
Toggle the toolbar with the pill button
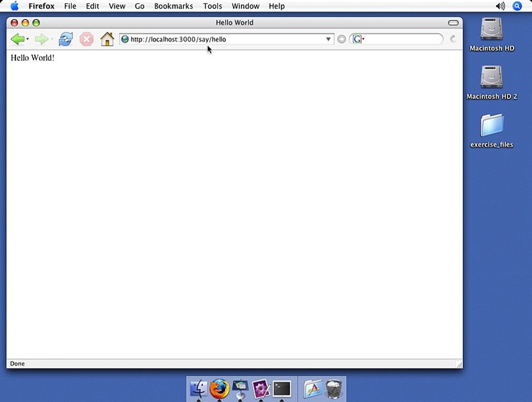pos(453,23)
